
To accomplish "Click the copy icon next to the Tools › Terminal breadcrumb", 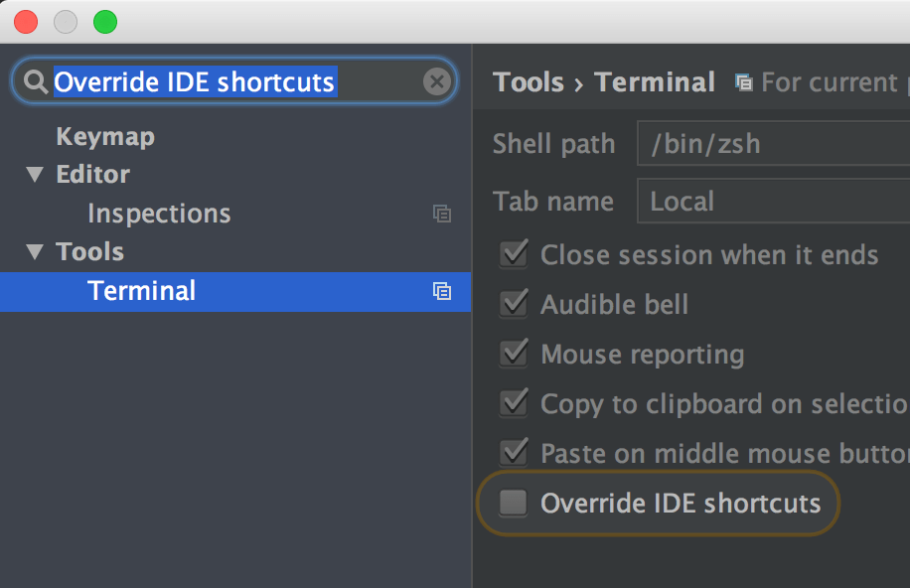I will coord(742,82).
